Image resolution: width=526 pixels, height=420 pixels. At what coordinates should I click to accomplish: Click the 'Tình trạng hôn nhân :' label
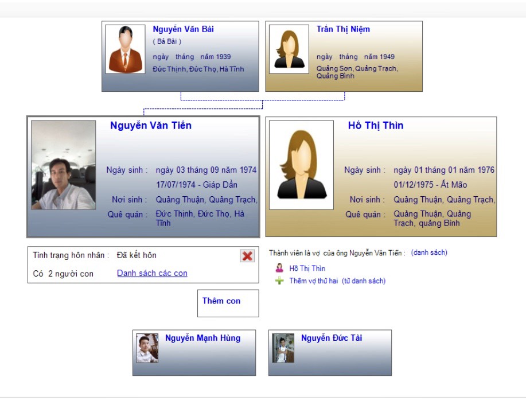pos(71,255)
